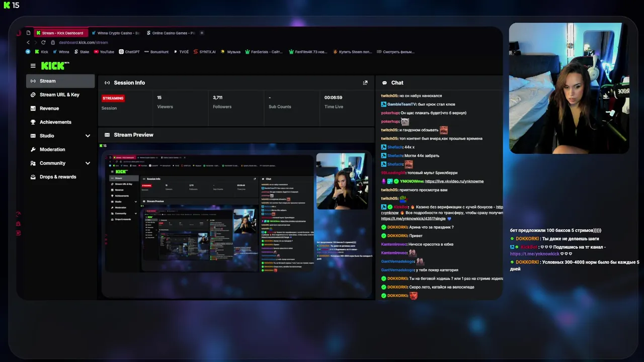Expand the Studio section chevron
Screen dimensions: 644x362
point(88,136)
